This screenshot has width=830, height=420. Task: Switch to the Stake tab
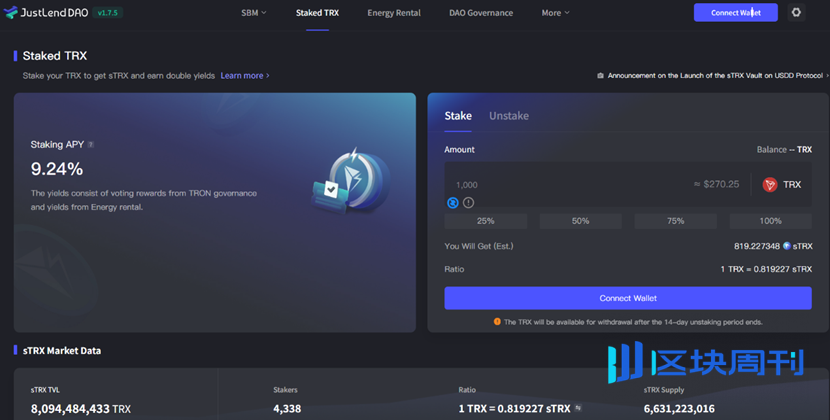(458, 115)
